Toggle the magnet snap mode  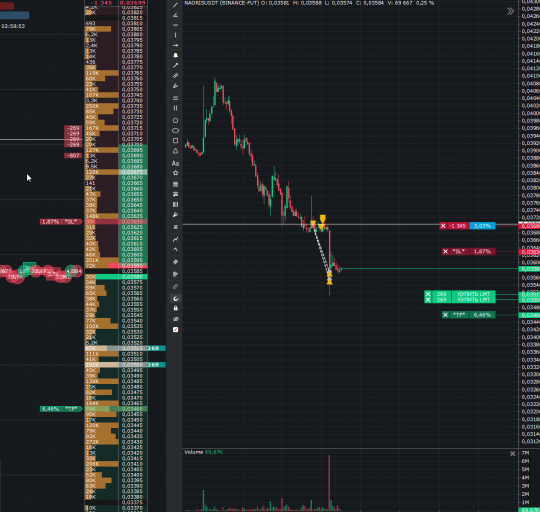pyautogui.click(x=175, y=298)
